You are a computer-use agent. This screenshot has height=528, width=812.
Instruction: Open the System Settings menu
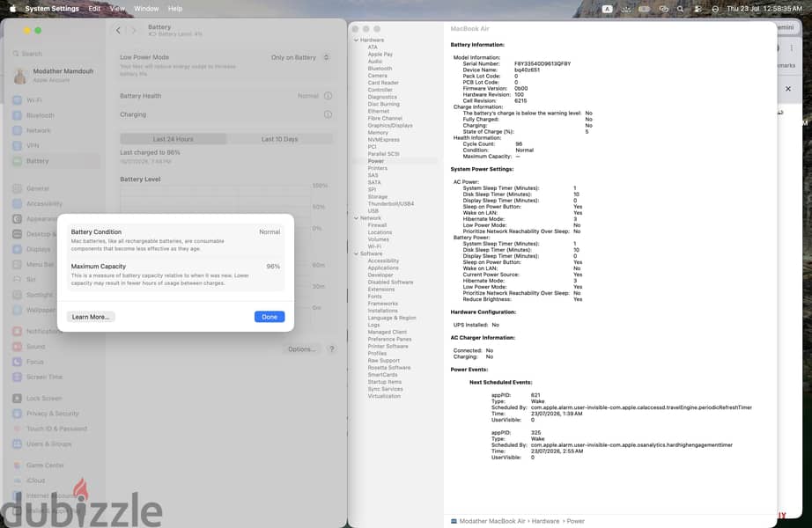(x=52, y=8)
